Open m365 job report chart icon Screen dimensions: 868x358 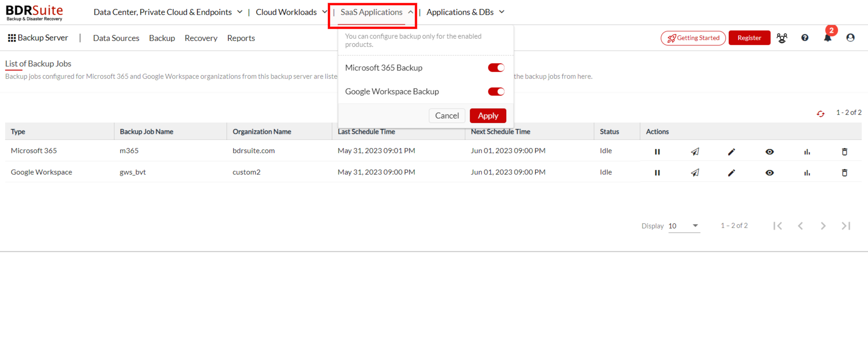(807, 151)
